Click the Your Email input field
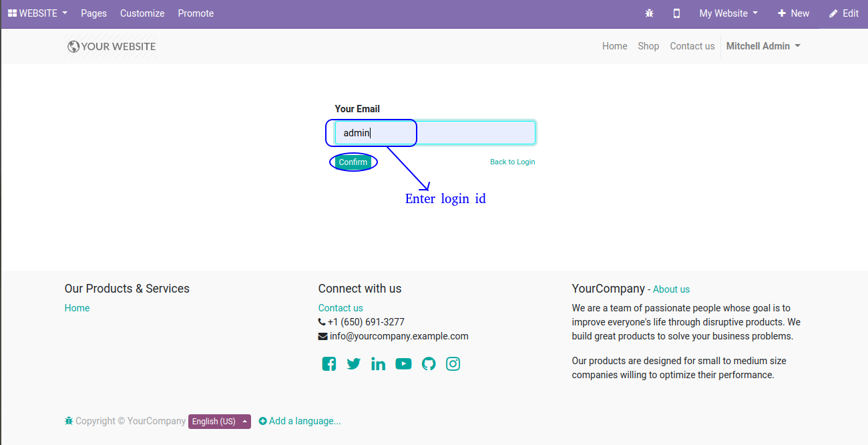This screenshot has width=868, height=445. (435, 132)
